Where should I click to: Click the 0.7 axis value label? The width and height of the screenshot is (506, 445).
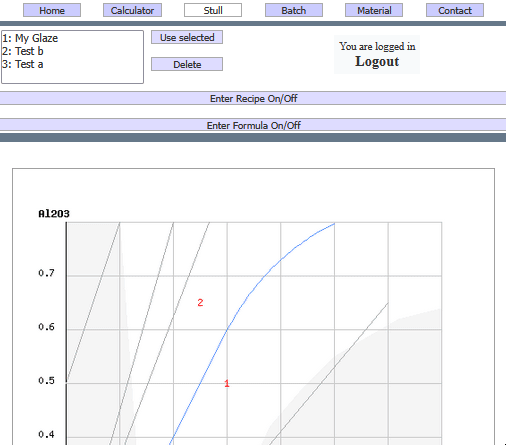46,273
